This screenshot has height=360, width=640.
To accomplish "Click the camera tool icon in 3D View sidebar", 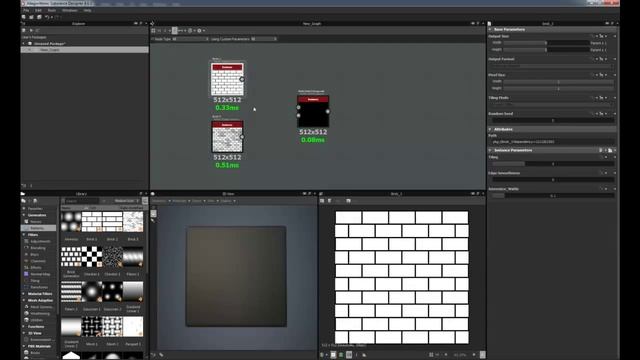I will coord(153,213).
